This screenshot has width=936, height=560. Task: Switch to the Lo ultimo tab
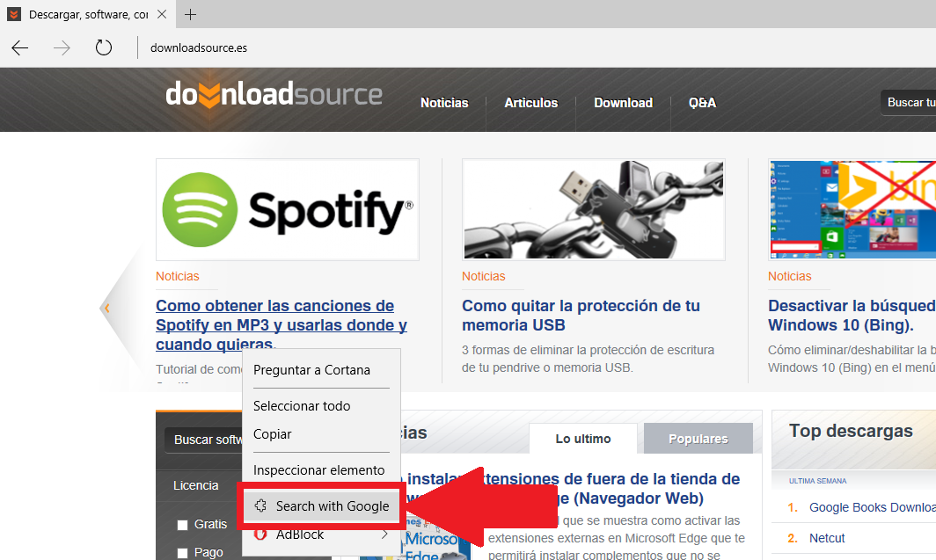(583, 439)
